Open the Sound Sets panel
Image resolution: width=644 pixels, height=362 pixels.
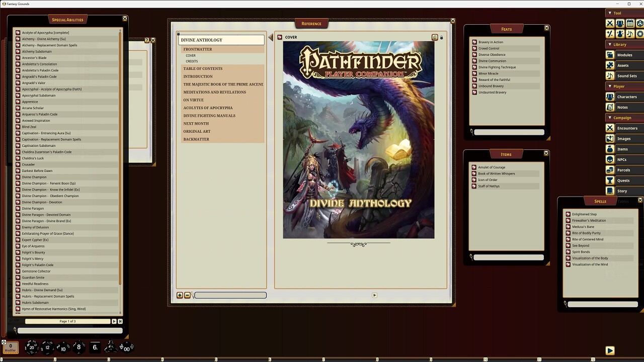626,75
